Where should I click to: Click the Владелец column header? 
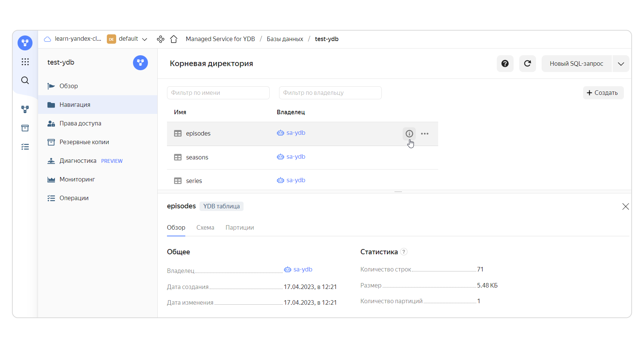click(x=291, y=112)
